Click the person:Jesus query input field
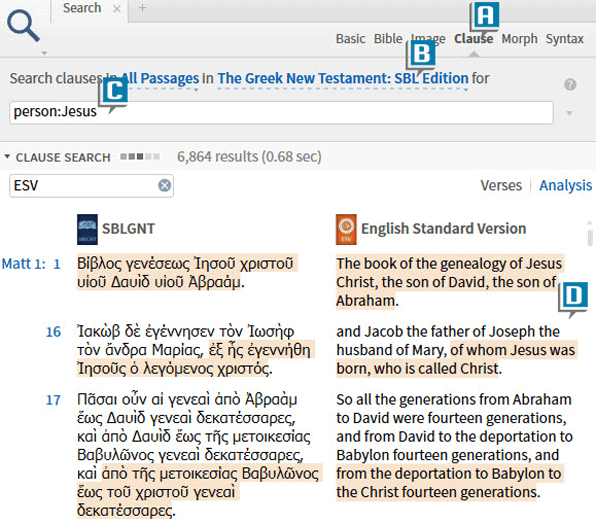Screen dimensions: 596x524 pos(281,112)
